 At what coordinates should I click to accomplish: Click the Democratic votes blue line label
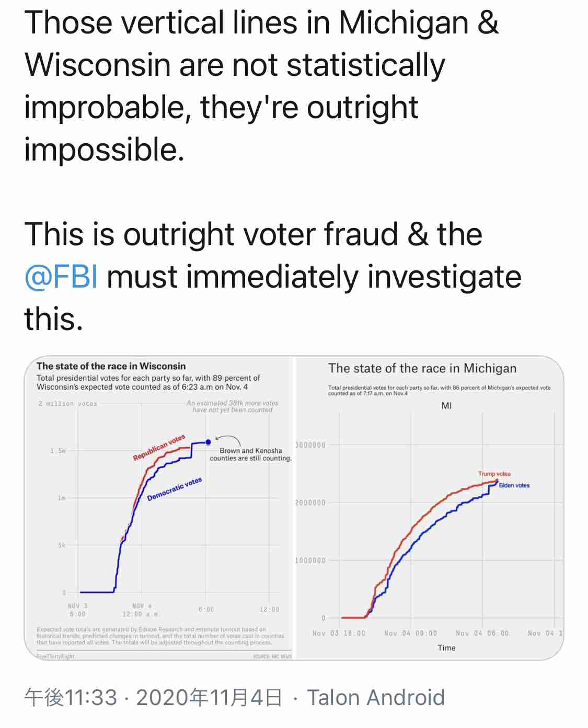174,490
